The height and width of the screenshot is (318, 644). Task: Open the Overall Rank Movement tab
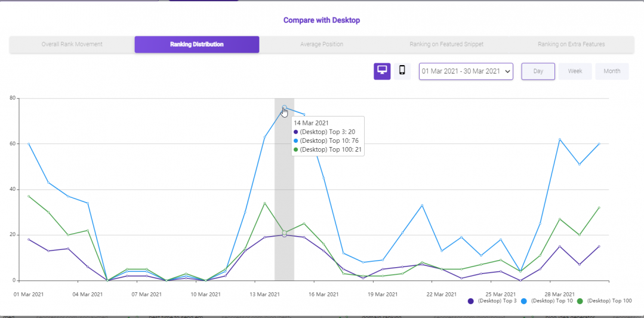click(x=72, y=44)
